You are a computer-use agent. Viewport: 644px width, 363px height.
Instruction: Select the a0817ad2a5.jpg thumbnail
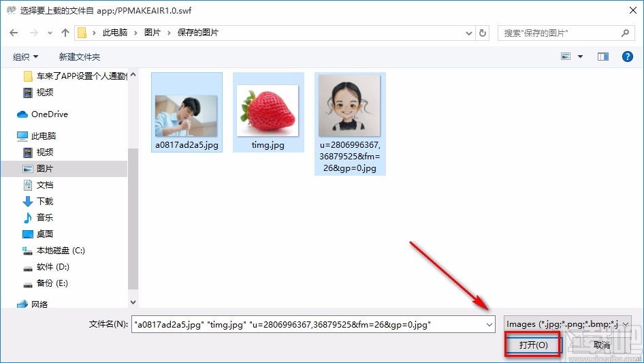(x=186, y=116)
